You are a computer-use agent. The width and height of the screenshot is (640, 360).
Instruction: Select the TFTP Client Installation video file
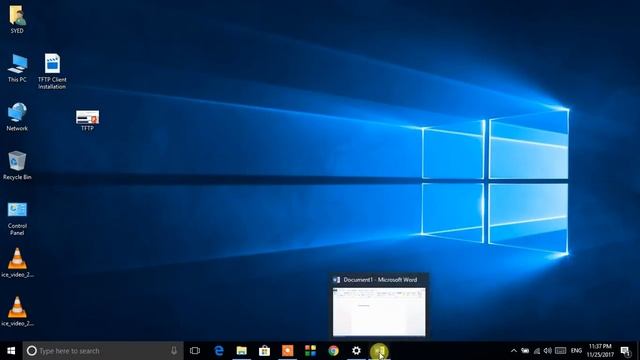52,71
